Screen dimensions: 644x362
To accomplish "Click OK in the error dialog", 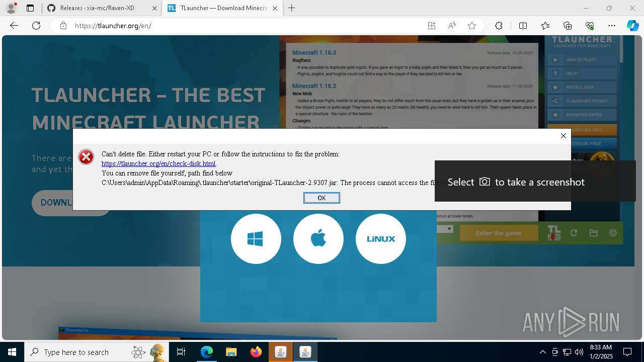I will point(321,198).
